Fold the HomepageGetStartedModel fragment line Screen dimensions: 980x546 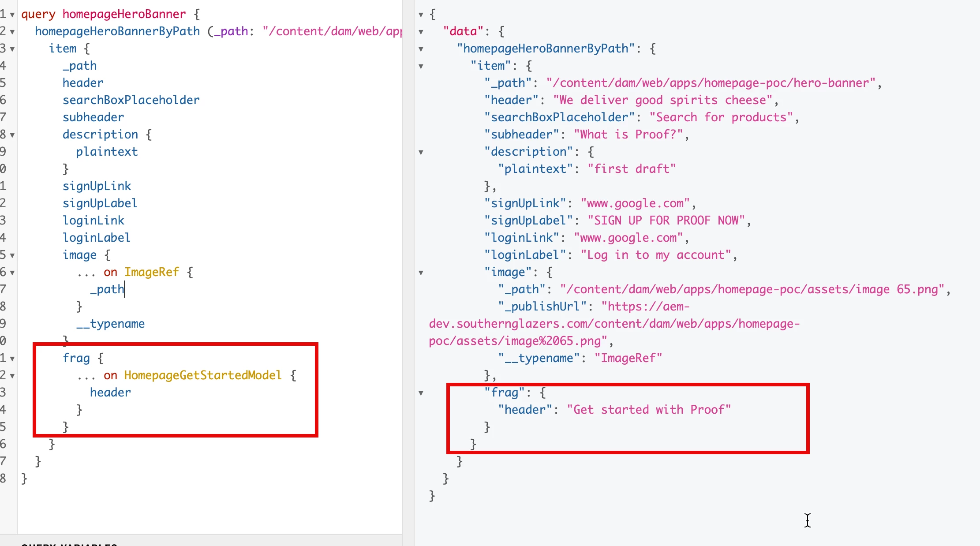click(x=12, y=376)
